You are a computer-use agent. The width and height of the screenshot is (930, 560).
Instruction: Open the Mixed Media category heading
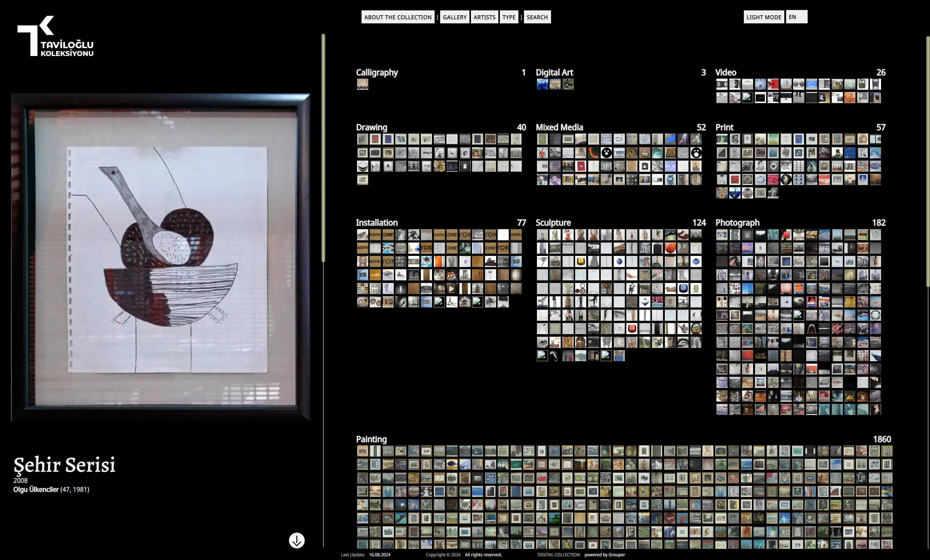(x=559, y=127)
